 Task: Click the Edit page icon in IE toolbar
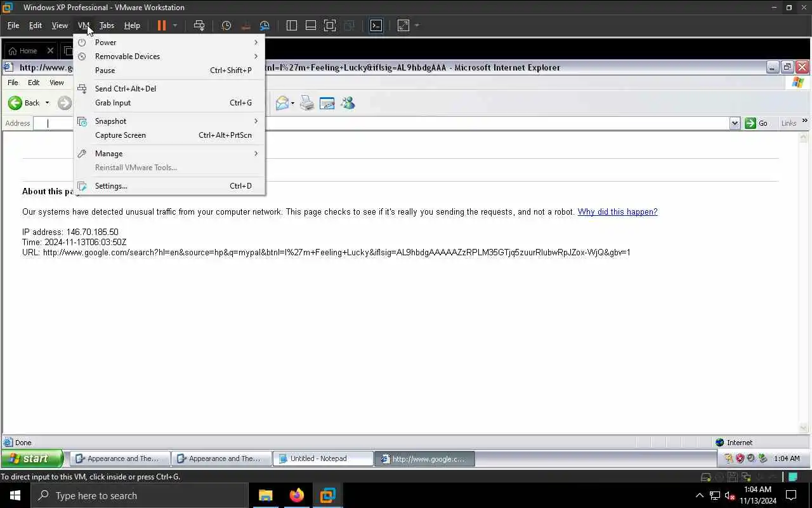pos(327,103)
